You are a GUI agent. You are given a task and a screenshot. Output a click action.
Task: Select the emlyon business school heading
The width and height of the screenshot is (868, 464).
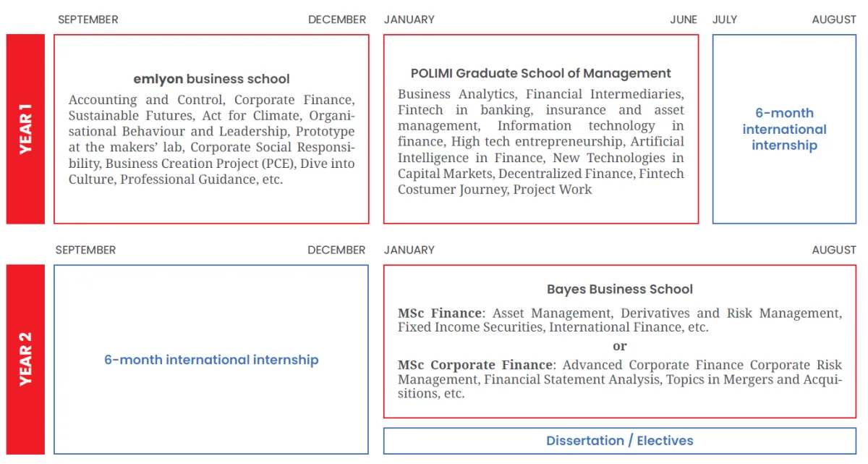tap(211, 79)
